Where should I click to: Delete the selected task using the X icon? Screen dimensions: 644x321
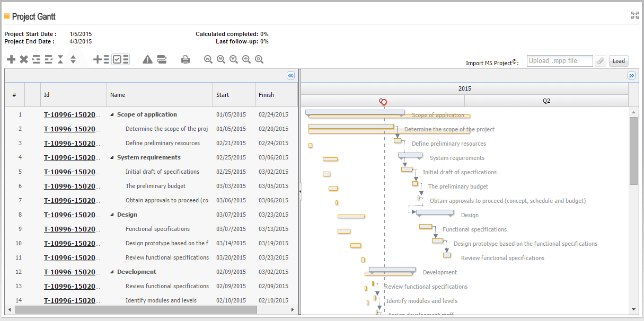pos(23,59)
